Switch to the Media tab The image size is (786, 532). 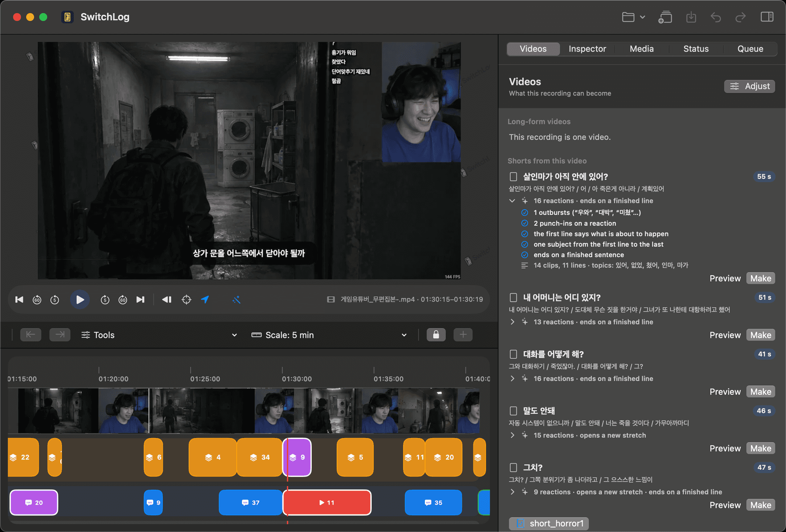(641, 49)
